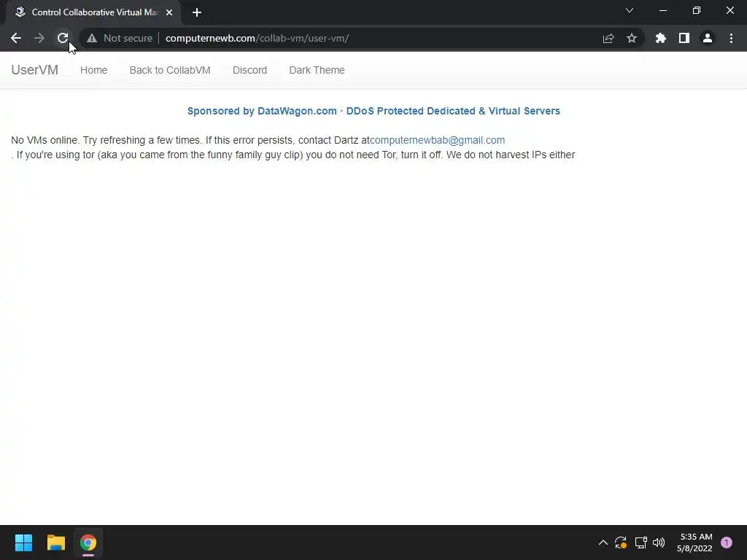
Task: Toggle the browser side panel icon
Action: pyautogui.click(x=684, y=38)
